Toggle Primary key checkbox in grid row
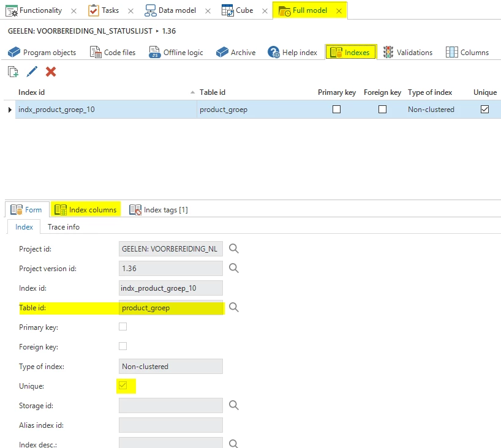Image resolution: width=501 pixels, height=448 pixels. [336, 110]
